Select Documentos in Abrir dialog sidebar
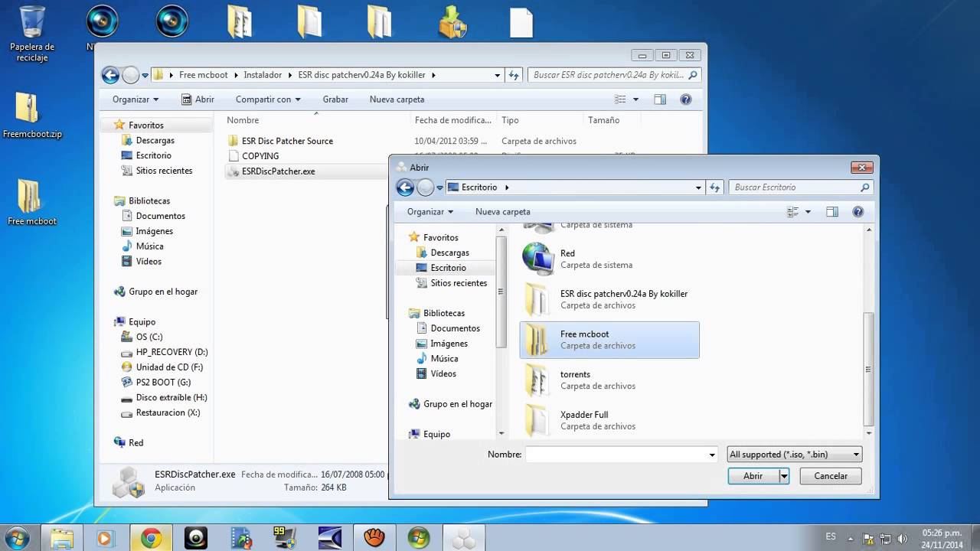 455,328
